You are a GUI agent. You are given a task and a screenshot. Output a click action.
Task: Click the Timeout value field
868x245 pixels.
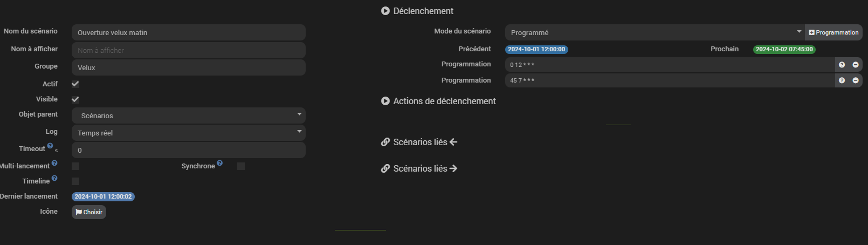pos(188,150)
